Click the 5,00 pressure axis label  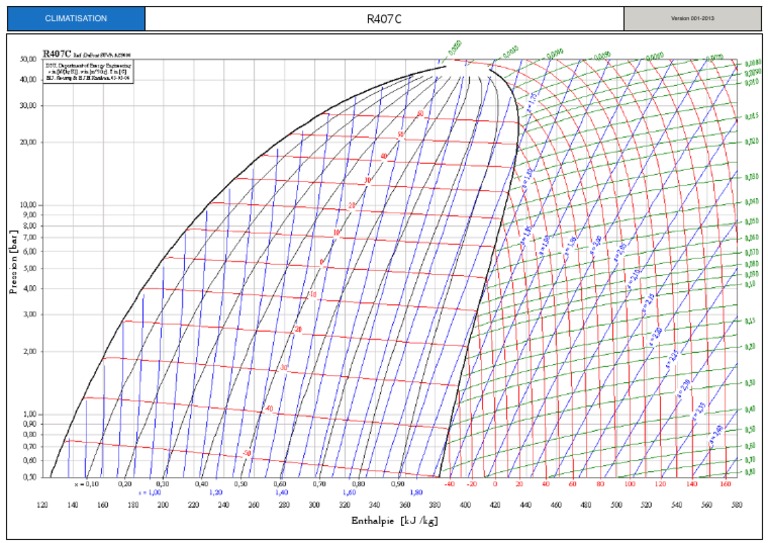pos(30,268)
